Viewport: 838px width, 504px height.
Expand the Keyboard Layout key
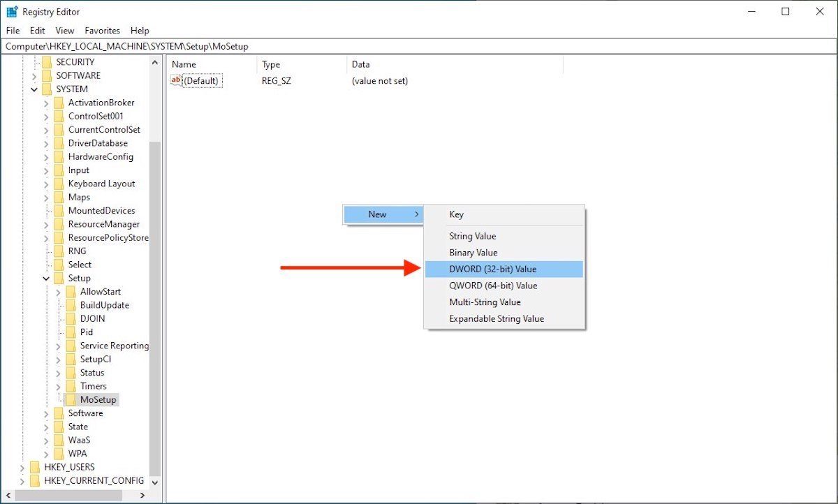47,184
